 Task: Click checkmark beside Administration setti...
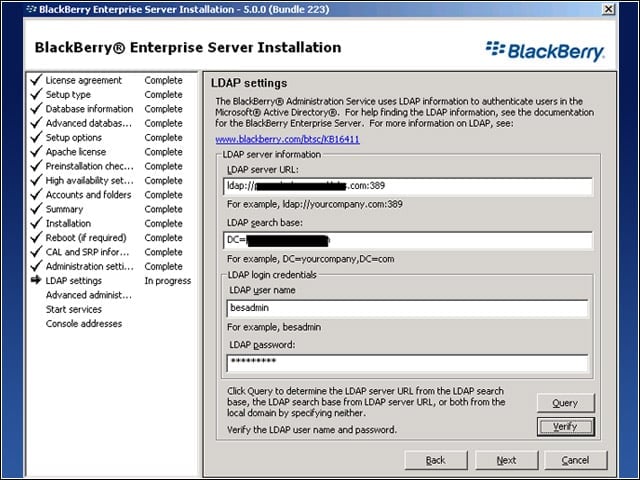36,265
